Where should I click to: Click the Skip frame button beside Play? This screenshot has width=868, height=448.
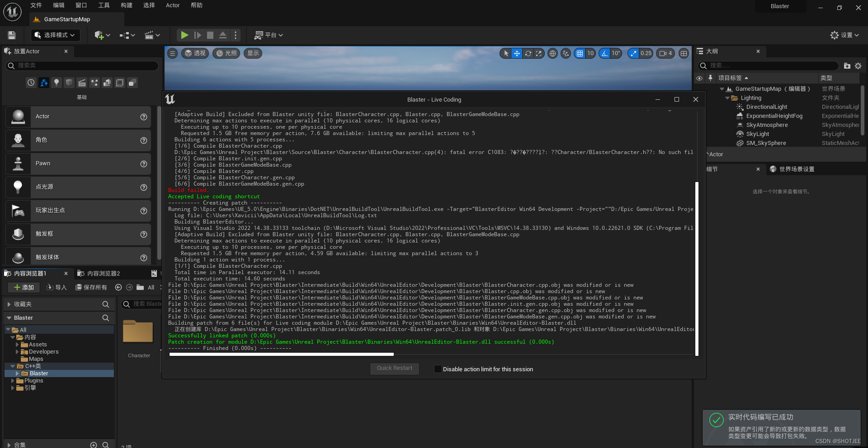click(198, 35)
